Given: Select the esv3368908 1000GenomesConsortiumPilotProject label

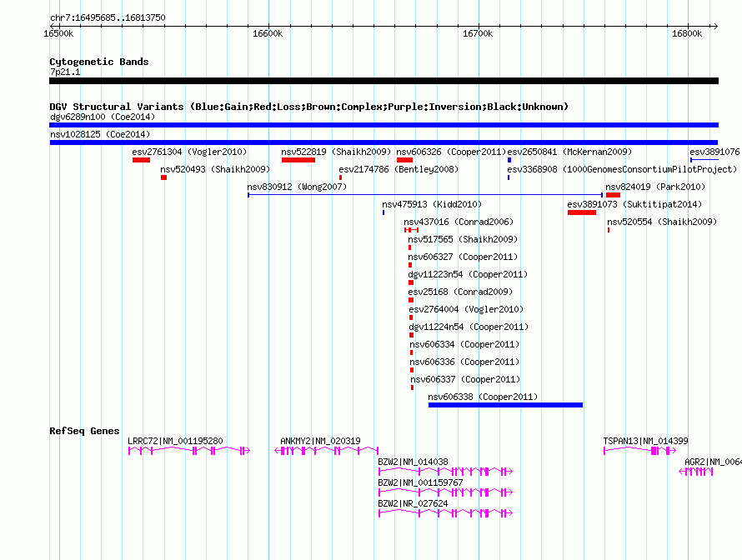Looking at the screenshot, I should click(622, 169).
